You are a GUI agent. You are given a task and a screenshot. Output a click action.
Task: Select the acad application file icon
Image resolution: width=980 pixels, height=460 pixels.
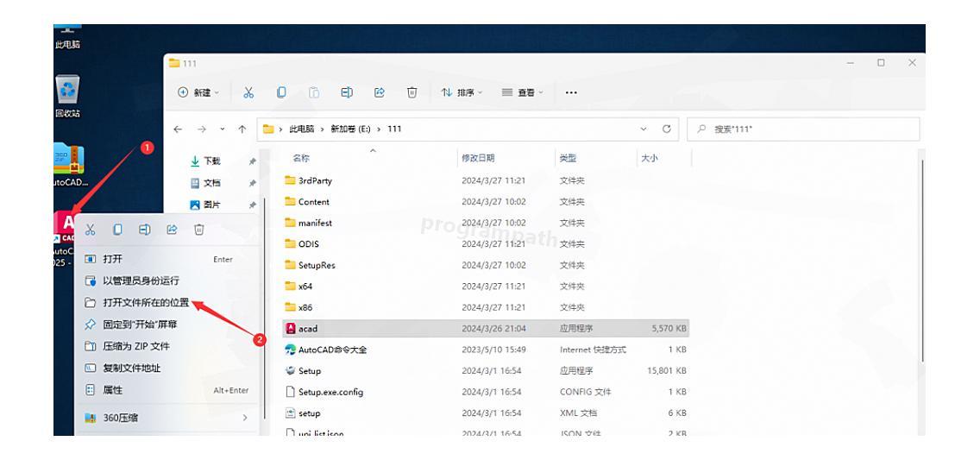coord(290,328)
